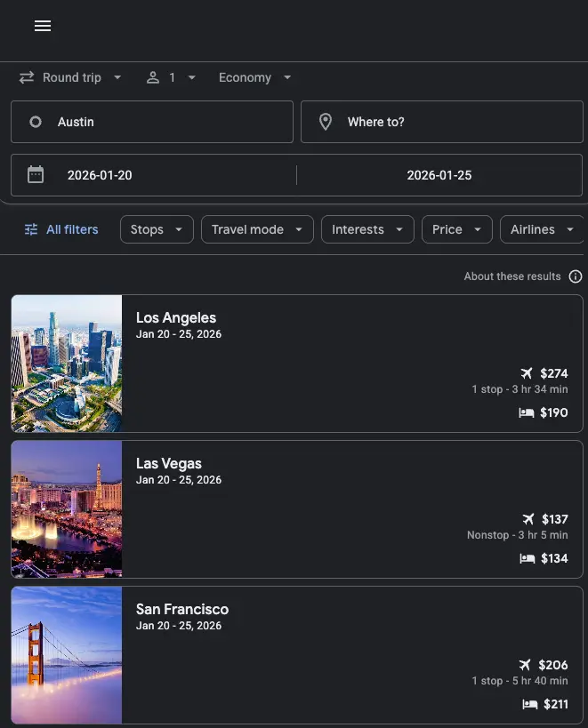The image size is (588, 728).
Task: Click the date line under Las Vegas
Action: click(179, 480)
